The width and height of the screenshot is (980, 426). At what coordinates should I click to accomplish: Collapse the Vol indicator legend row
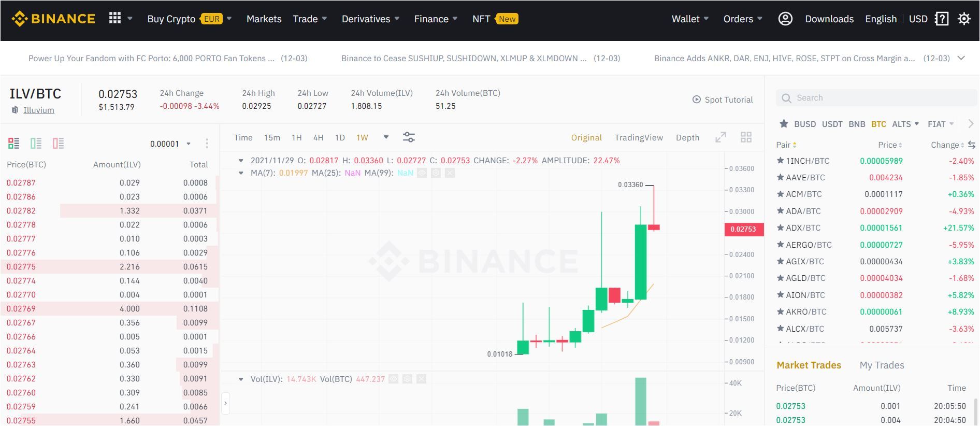coord(241,379)
